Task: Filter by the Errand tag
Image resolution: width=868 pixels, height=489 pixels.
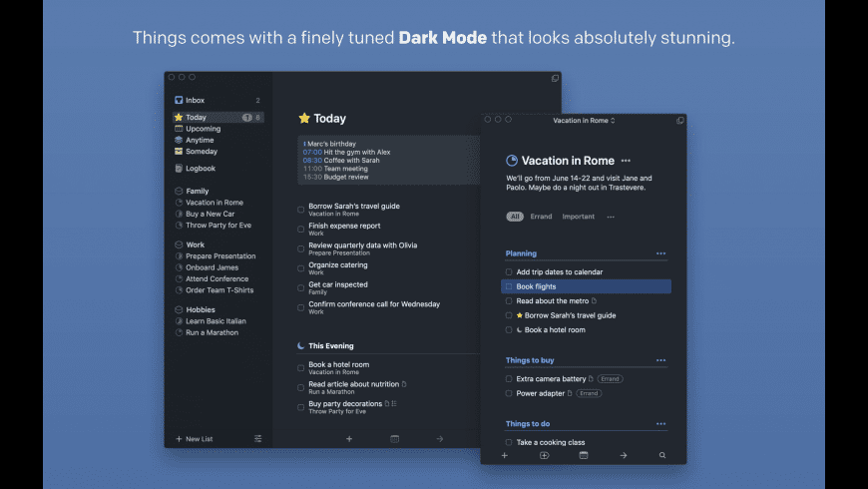Action: coord(541,217)
